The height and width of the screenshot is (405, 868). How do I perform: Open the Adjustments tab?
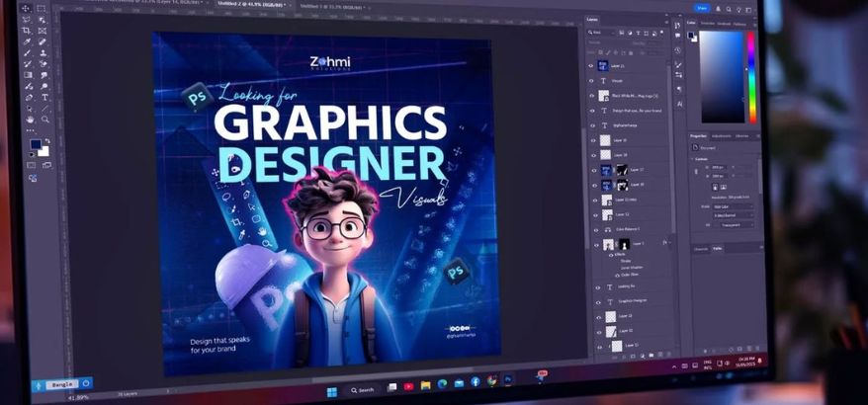(x=722, y=136)
